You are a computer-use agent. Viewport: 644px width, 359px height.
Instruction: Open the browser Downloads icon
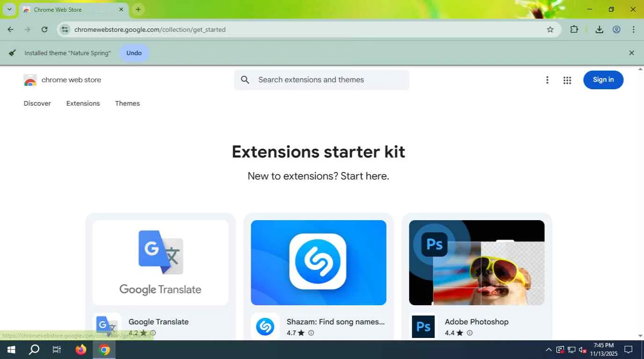click(x=599, y=29)
